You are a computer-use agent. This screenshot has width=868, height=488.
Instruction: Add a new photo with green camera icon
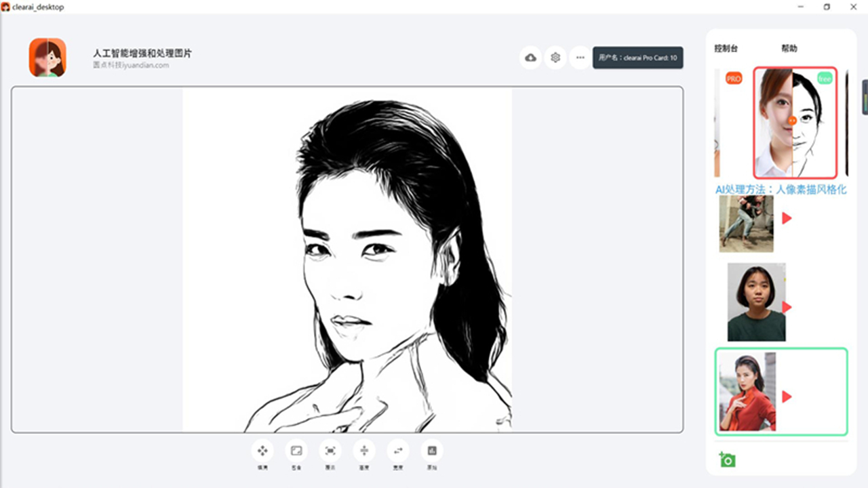point(727,460)
